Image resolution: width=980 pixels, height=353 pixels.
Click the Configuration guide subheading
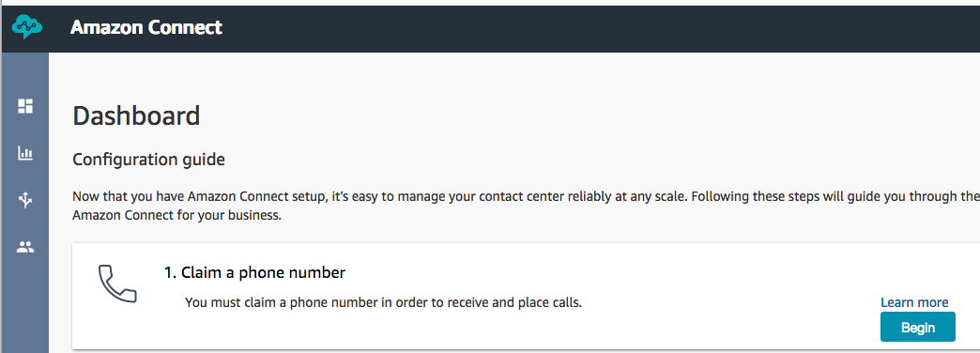(x=148, y=160)
